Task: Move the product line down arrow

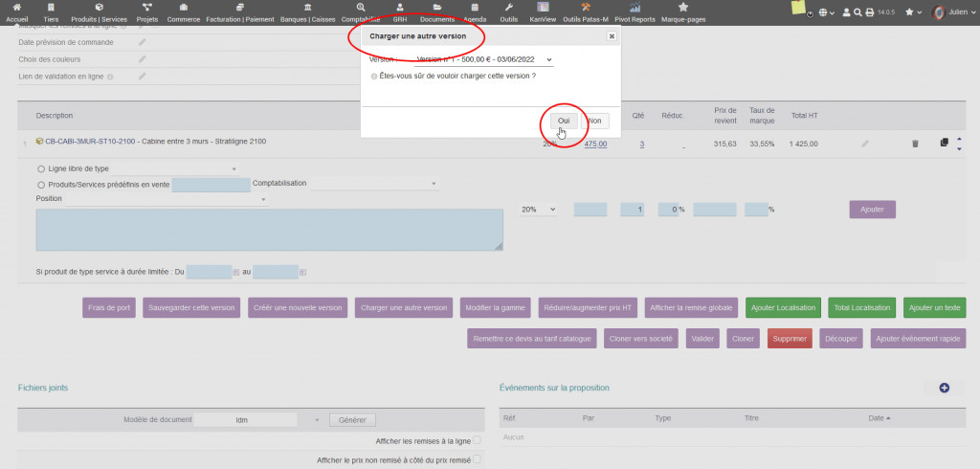Action: click(x=959, y=148)
